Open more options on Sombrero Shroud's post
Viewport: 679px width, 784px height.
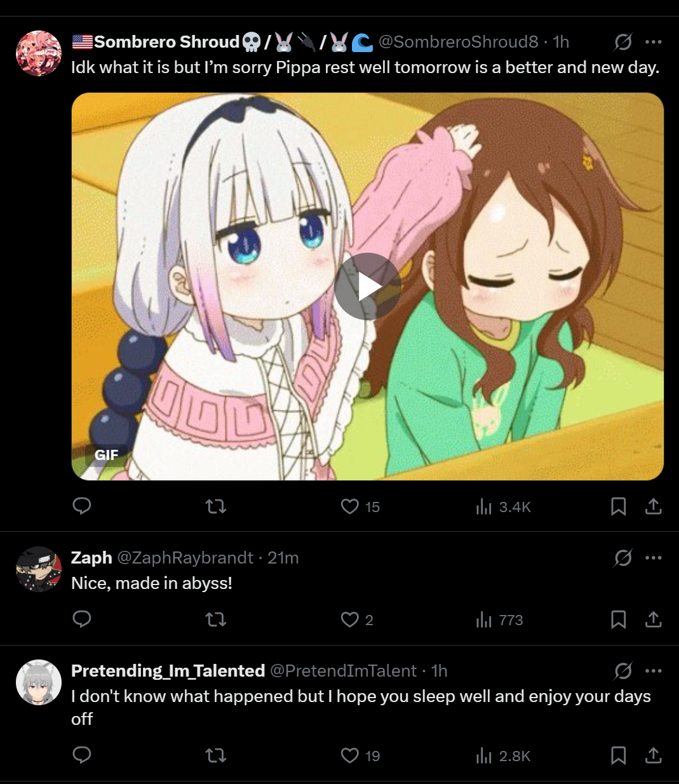[653, 42]
